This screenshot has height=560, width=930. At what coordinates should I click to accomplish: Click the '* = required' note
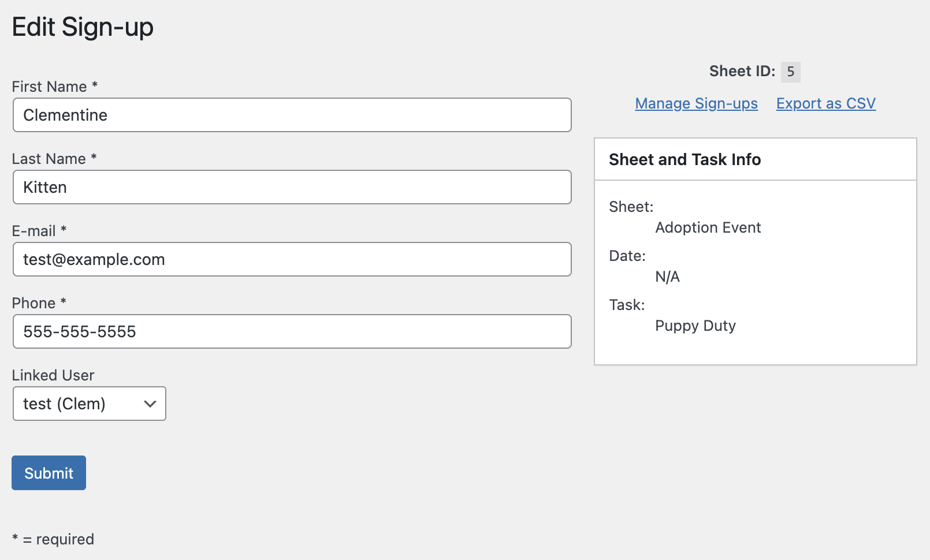coord(53,539)
